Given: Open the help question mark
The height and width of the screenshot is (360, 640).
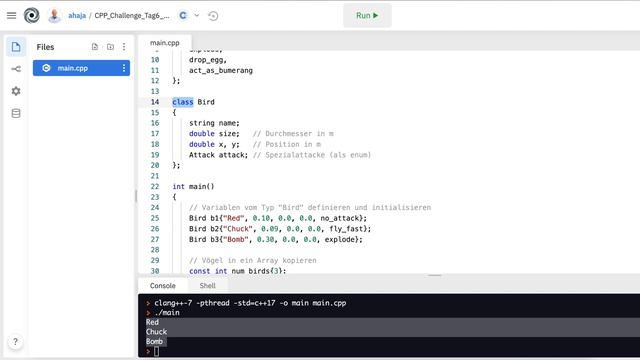Looking at the screenshot, I should coord(16,342).
